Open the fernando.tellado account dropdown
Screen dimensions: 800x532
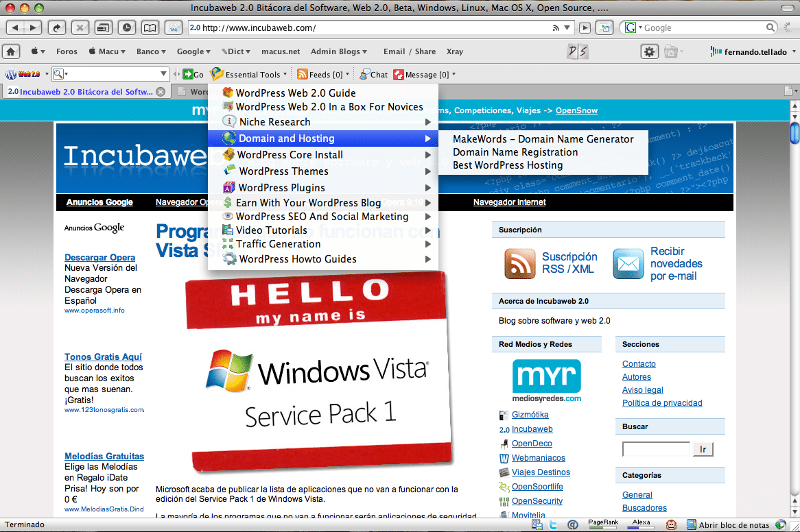pos(753,51)
